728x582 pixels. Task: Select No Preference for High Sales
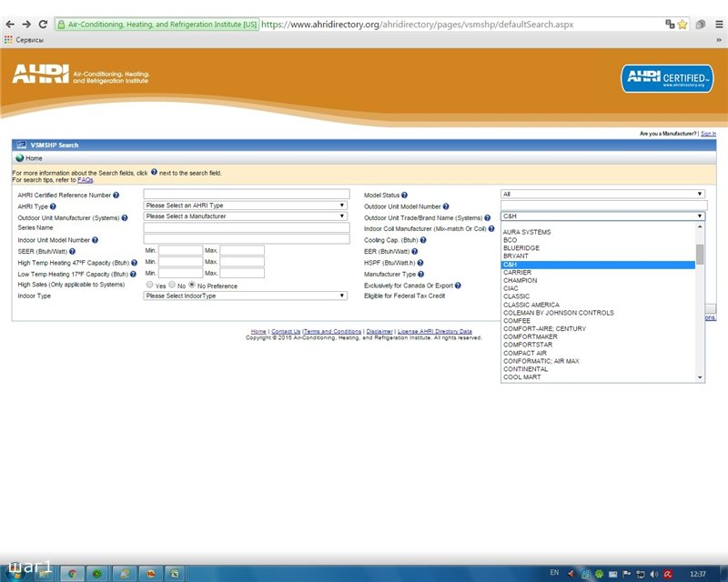tap(192, 285)
